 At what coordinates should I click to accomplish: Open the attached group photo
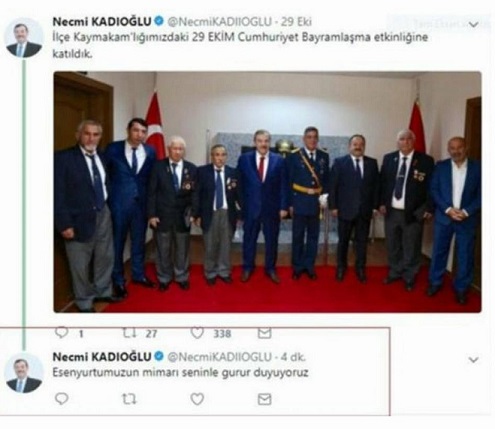267,192
